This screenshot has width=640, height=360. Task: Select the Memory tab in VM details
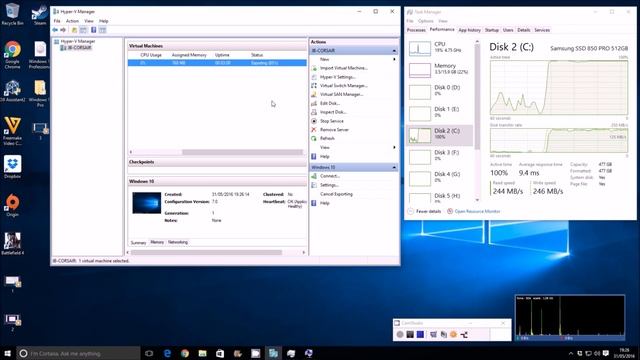click(x=157, y=242)
